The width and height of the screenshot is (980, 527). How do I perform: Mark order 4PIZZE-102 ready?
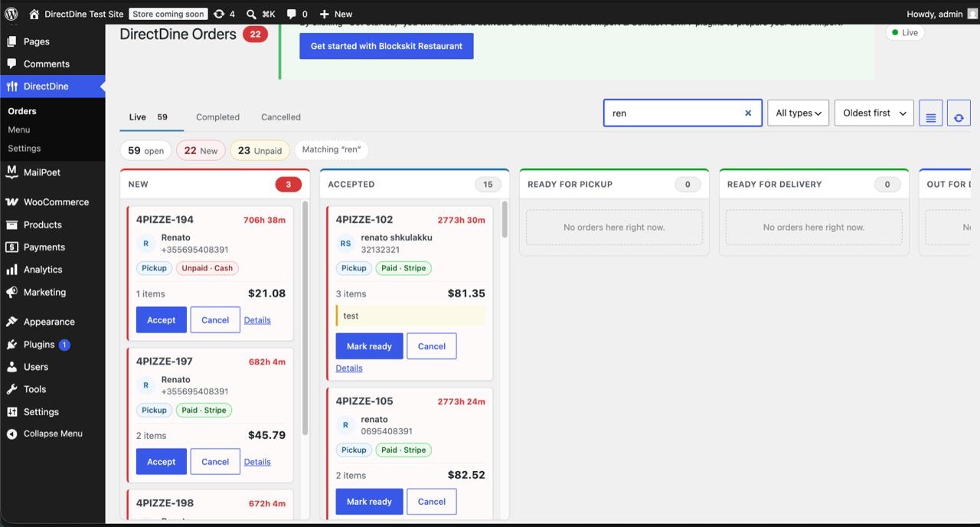369,346
